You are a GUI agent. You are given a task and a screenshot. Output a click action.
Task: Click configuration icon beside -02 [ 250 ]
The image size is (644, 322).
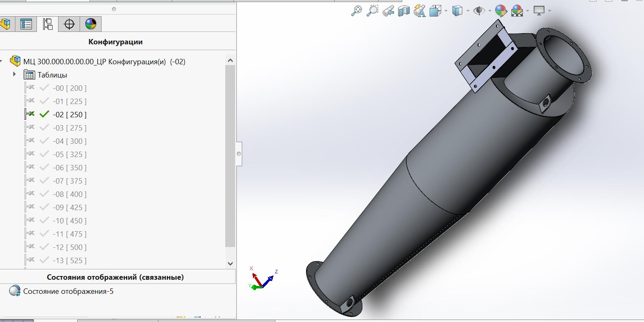29,114
